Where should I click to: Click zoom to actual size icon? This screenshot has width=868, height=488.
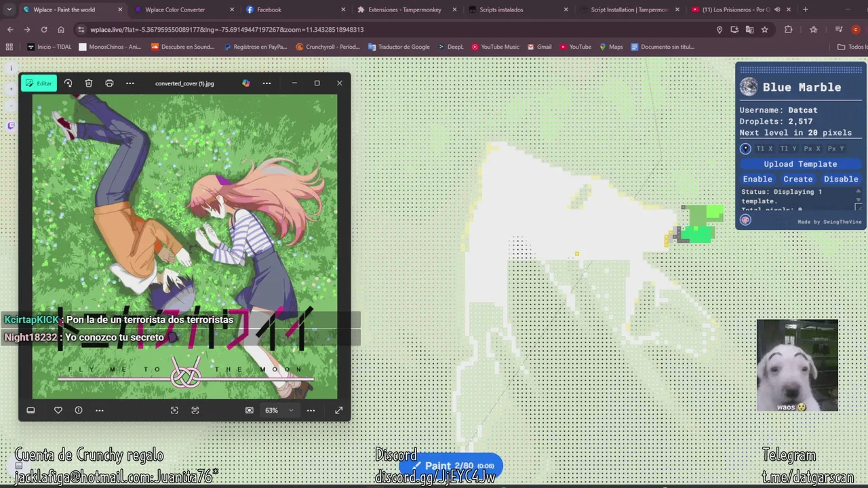(x=250, y=410)
